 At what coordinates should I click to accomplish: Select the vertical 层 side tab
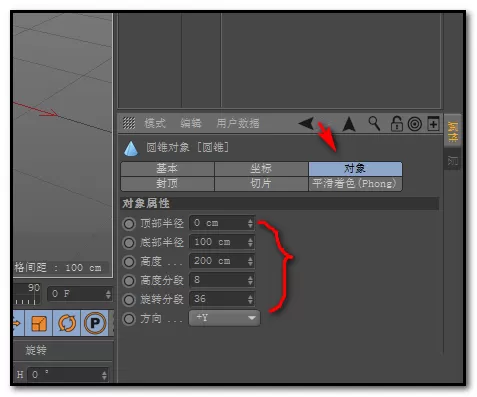tap(453, 160)
